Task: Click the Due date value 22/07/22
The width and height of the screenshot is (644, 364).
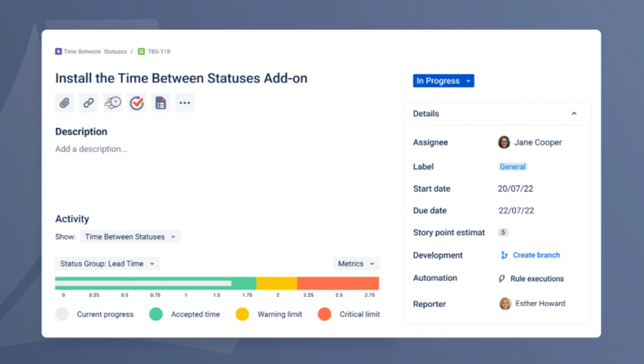Action: coord(516,210)
